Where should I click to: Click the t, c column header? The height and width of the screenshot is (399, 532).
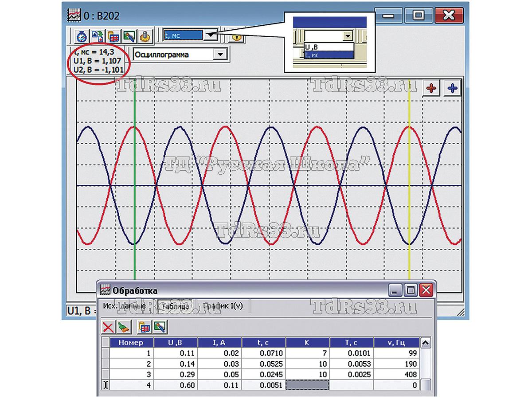coord(263,343)
